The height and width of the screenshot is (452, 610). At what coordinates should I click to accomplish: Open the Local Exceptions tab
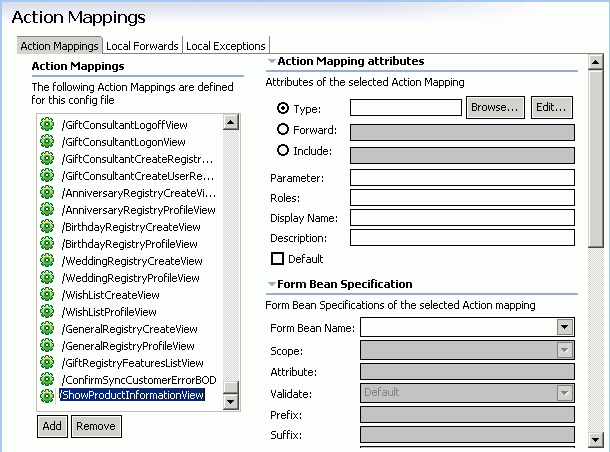point(226,46)
